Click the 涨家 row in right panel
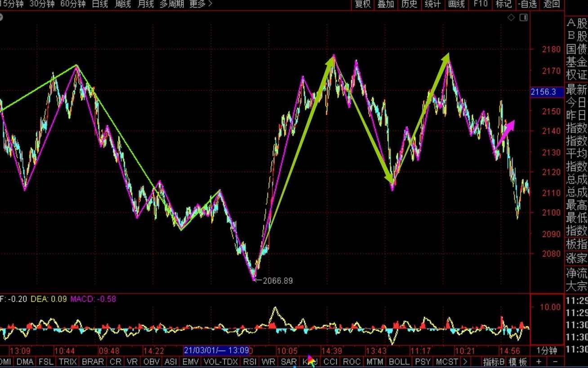 577,258
